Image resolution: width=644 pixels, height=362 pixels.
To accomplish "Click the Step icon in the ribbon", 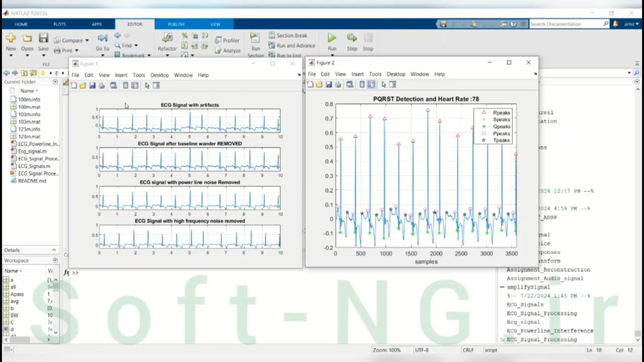I will (352, 38).
